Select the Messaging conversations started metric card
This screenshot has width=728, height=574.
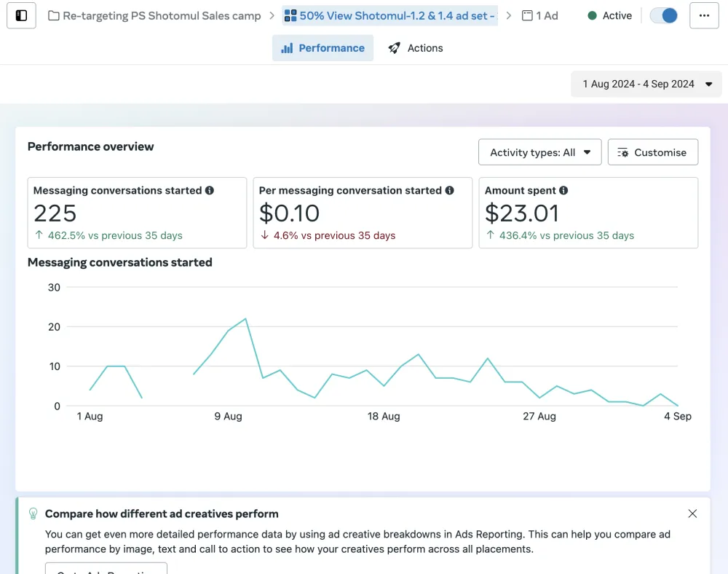(137, 213)
